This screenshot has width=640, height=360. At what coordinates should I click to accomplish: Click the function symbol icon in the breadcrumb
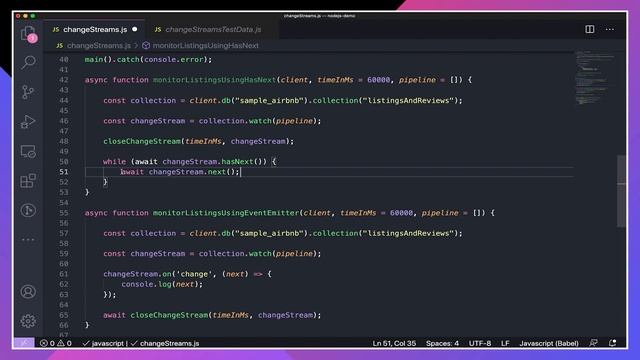coord(146,45)
